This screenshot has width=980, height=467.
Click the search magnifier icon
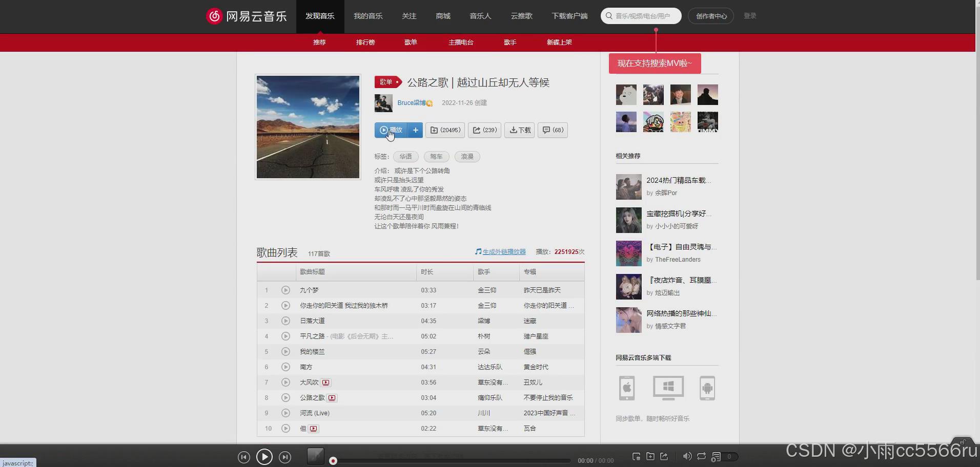609,16
